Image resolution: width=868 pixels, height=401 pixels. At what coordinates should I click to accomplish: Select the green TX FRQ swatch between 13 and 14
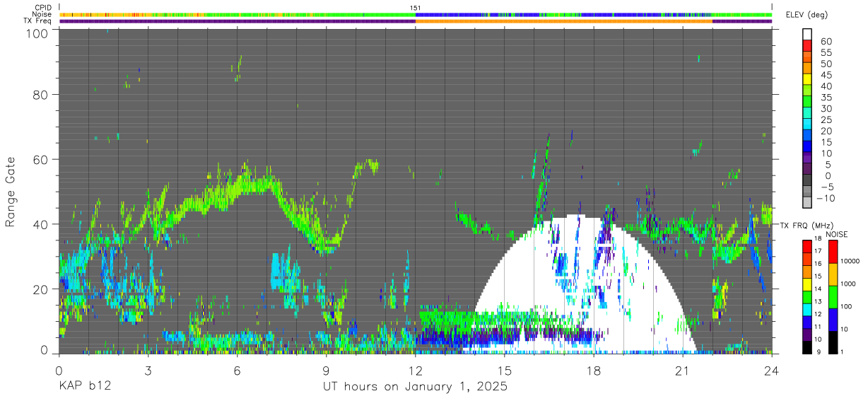pos(807,298)
